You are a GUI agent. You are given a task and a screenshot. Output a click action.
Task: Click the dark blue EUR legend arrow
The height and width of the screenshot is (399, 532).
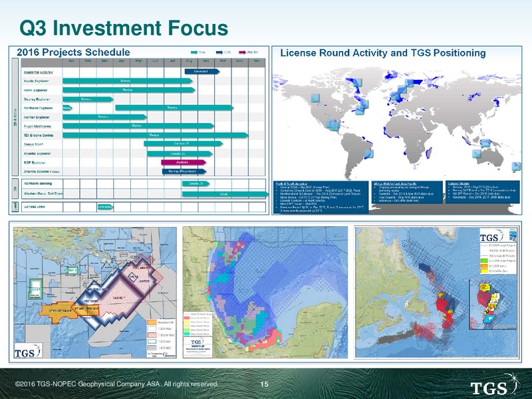pos(219,53)
